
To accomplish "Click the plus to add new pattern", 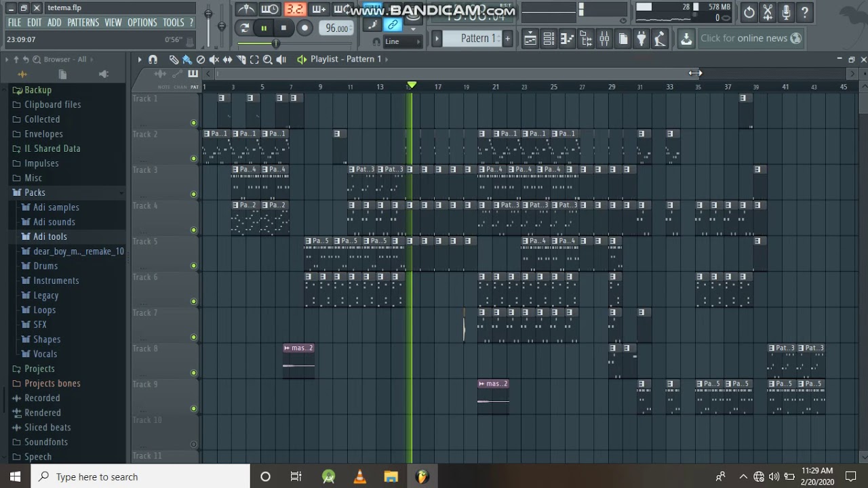I will pyautogui.click(x=507, y=39).
